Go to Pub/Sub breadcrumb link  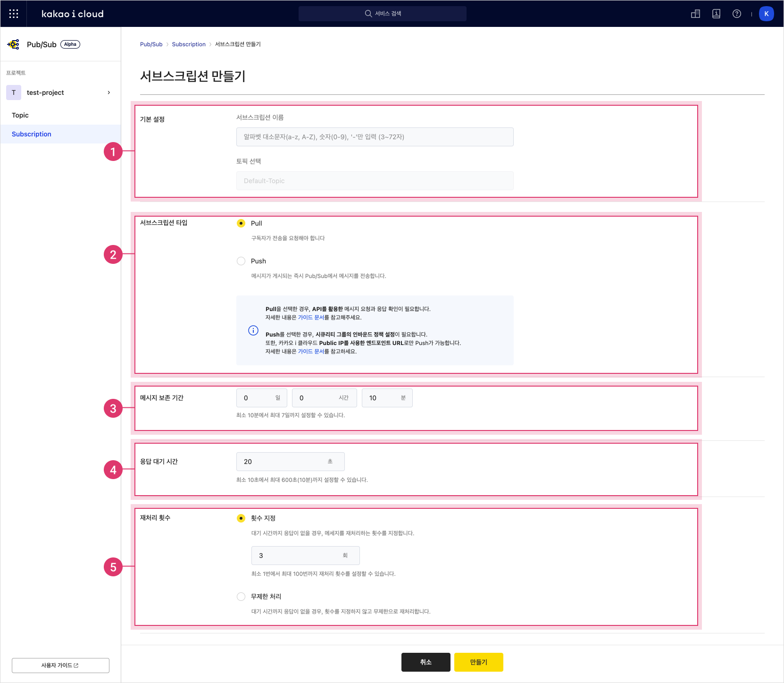click(151, 44)
